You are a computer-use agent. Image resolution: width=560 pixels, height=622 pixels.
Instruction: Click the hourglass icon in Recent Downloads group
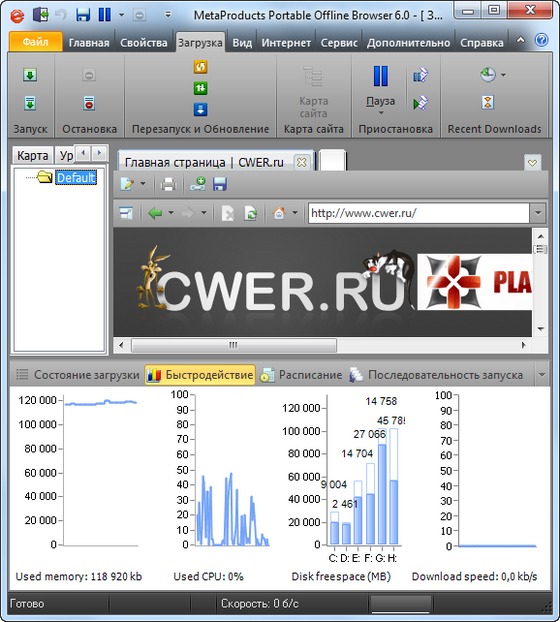point(487,103)
